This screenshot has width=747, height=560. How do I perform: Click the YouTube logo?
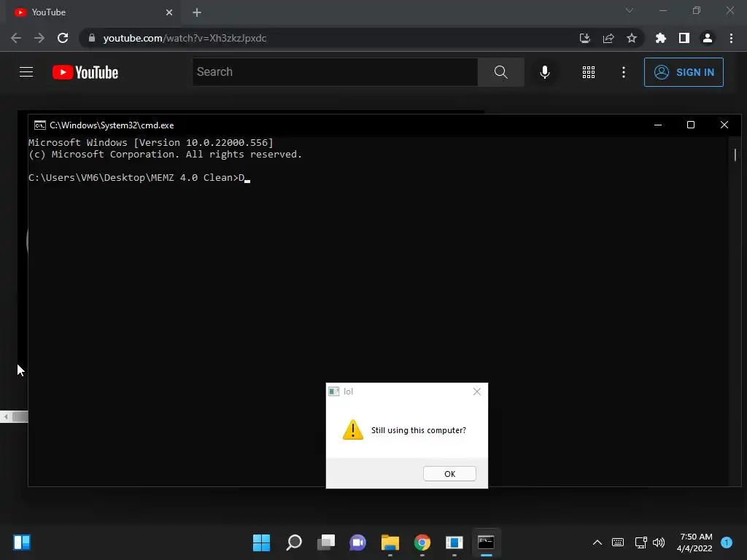coord(85,72)
